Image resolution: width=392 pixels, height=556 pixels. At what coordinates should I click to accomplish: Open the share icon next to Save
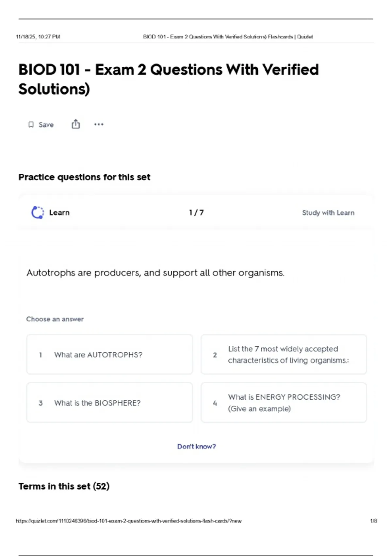pyautogui.click(x=75, y=124)
